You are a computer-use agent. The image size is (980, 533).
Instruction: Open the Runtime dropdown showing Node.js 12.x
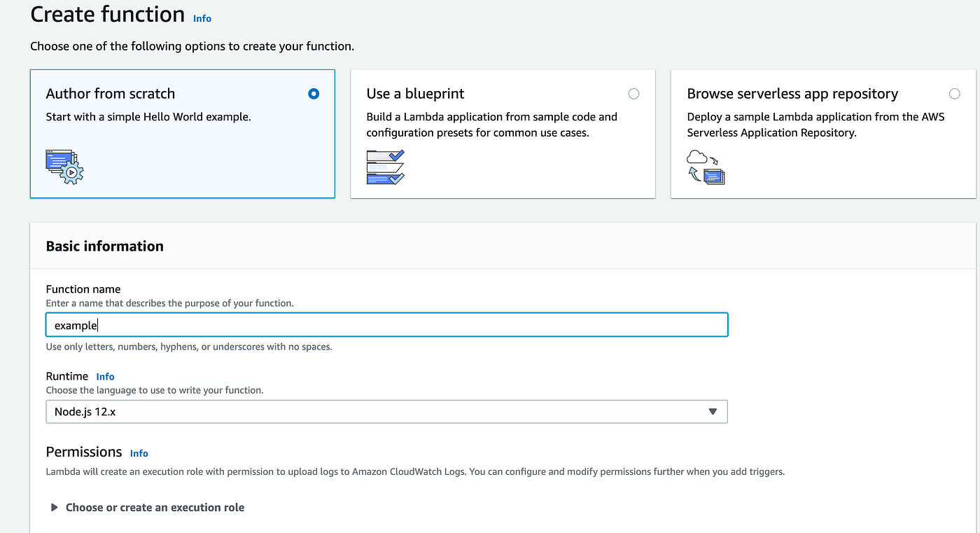point(386,411)
